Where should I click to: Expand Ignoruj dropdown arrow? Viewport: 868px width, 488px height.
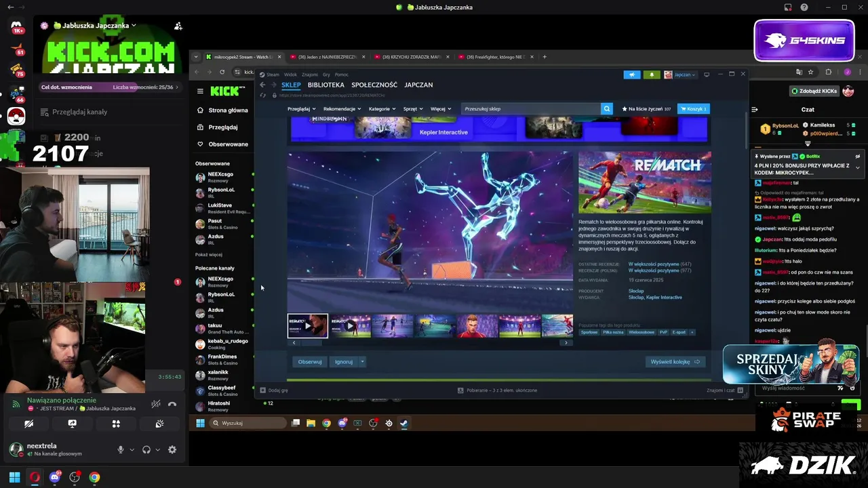[x=362, y=362]
